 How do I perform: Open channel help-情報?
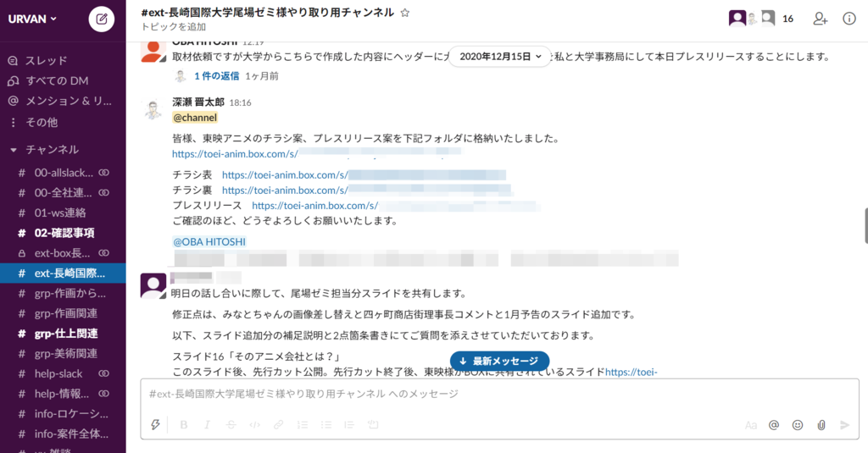pos(63,394)
